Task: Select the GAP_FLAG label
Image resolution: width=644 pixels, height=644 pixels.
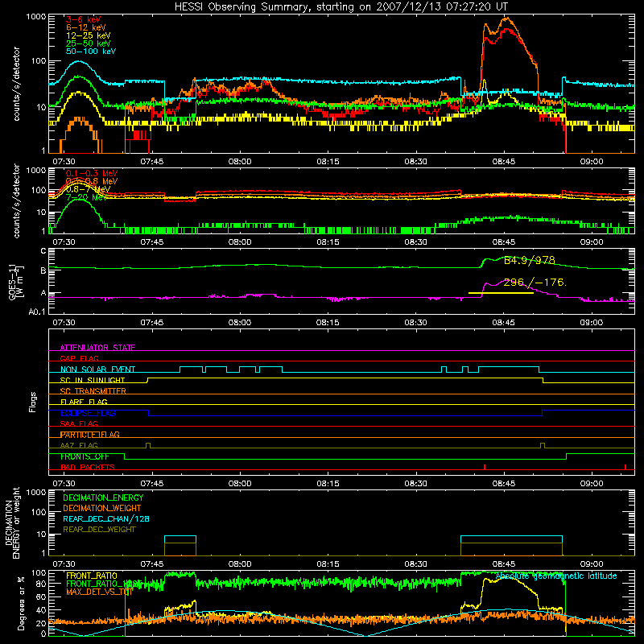Action: click(79, 358)
